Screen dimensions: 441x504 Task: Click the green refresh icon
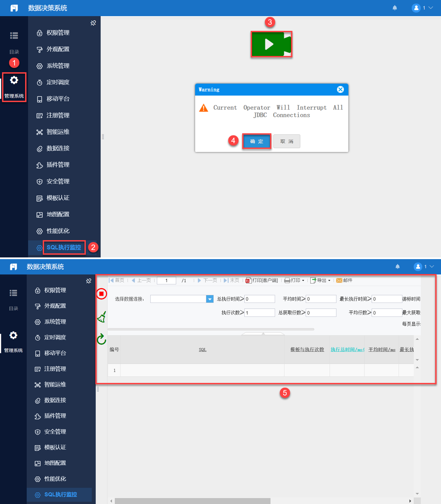[x=101, y=339]
